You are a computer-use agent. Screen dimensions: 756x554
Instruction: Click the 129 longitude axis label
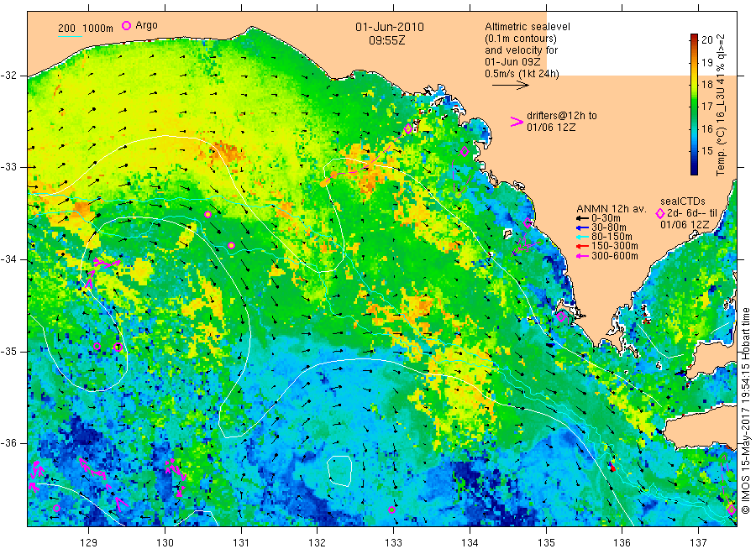(89, 543)
